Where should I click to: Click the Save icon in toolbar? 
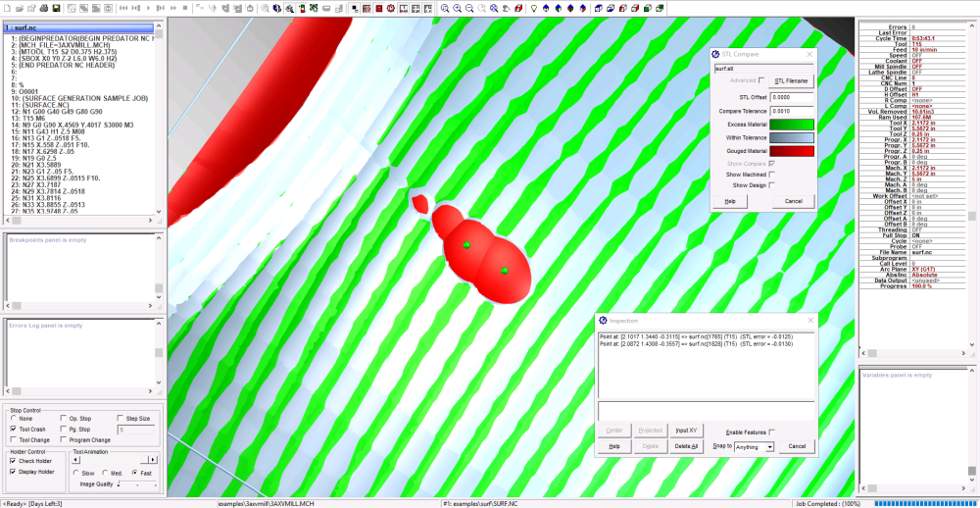coord(56,8)
